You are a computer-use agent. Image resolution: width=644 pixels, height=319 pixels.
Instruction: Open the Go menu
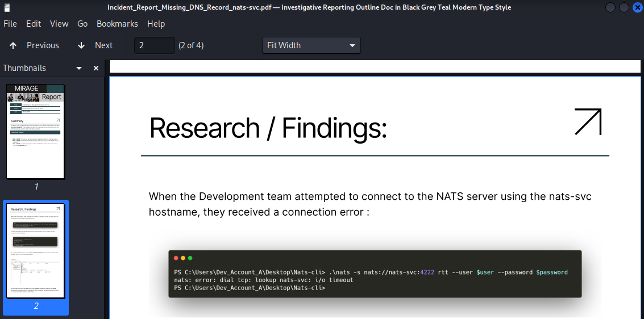coord(82,24)
